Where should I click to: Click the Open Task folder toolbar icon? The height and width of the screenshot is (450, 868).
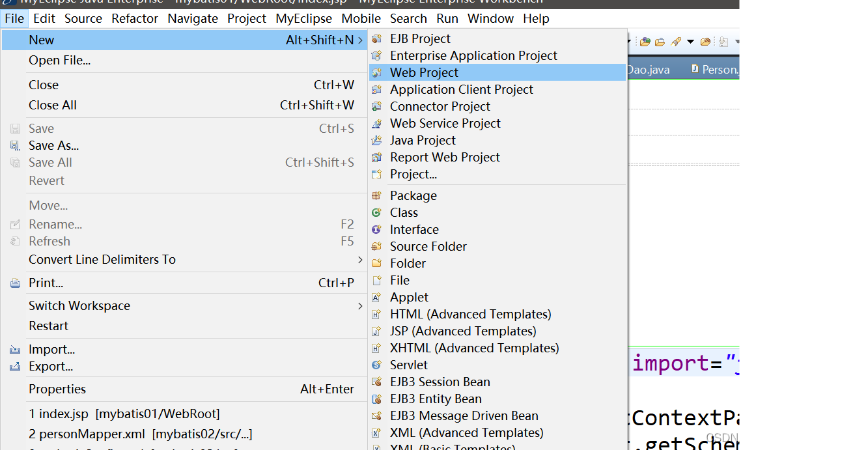coord(660,42)
